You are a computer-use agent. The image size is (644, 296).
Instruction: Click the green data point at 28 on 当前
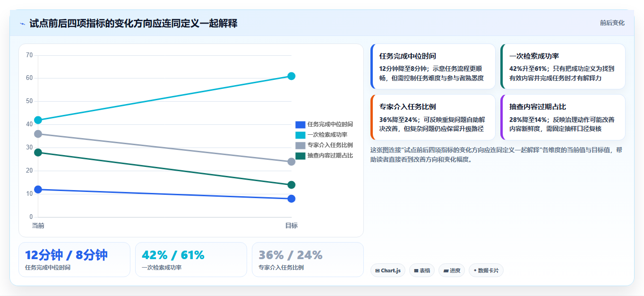(x=38, y=152)
